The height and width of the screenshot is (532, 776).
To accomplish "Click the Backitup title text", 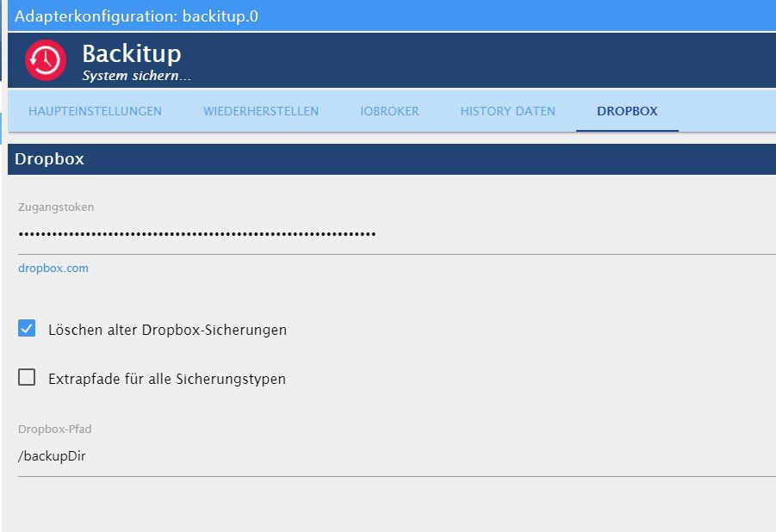I will click(132, 53).
